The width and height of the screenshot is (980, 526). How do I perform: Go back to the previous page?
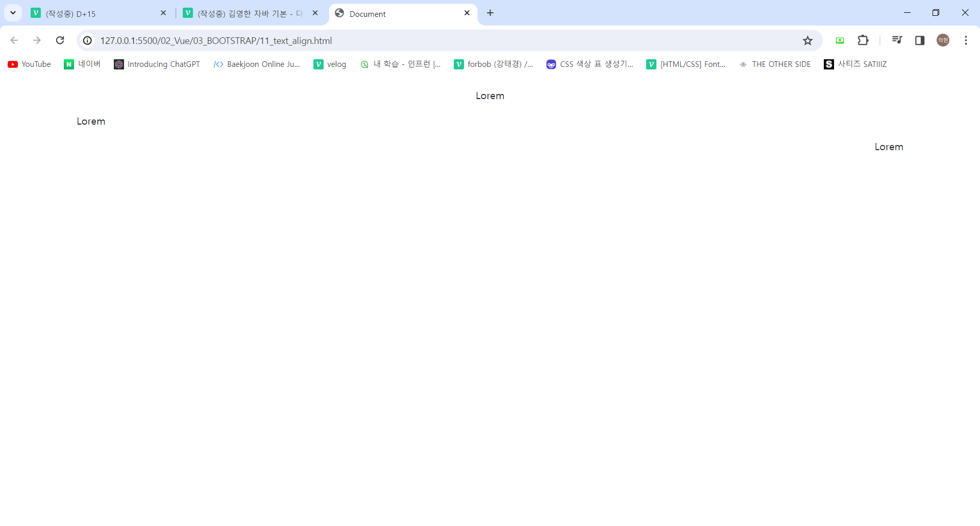click(x=14, y=40)
